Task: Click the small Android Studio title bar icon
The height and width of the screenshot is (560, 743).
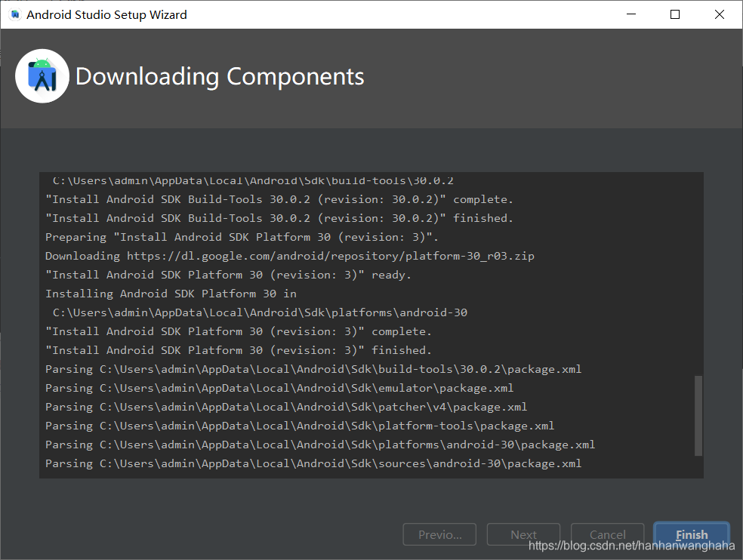Action: [x=15, y=14]
